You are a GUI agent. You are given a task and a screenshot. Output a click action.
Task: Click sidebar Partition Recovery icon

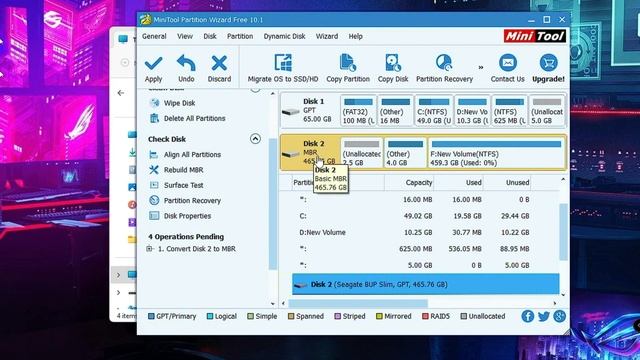[x=154, y=200]
